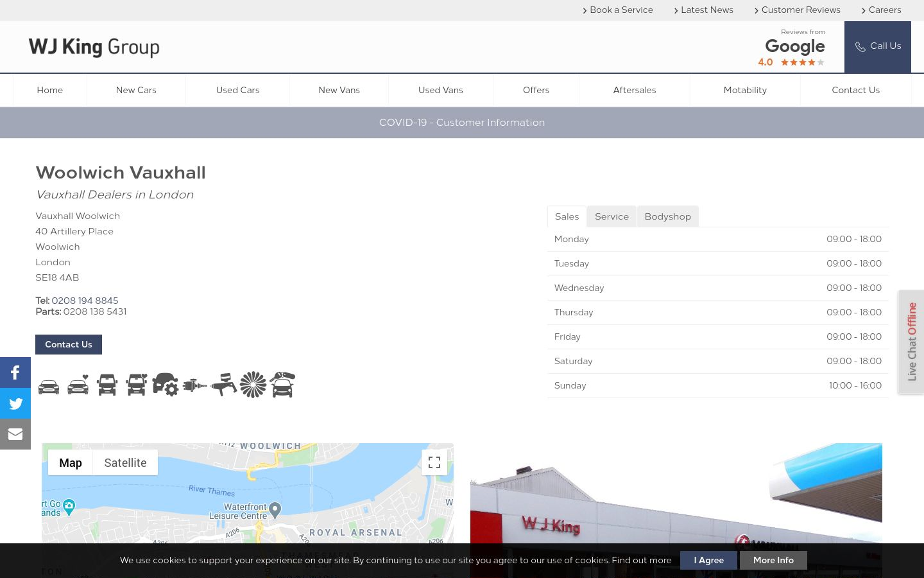
Task: Click the Wednesday opening hours row
Action: (x=718, y=288)
